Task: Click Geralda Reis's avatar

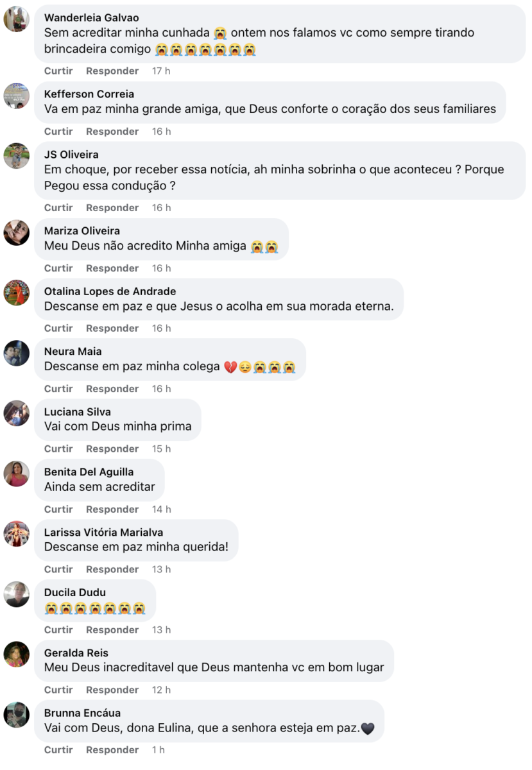Action: pos(17,654)
